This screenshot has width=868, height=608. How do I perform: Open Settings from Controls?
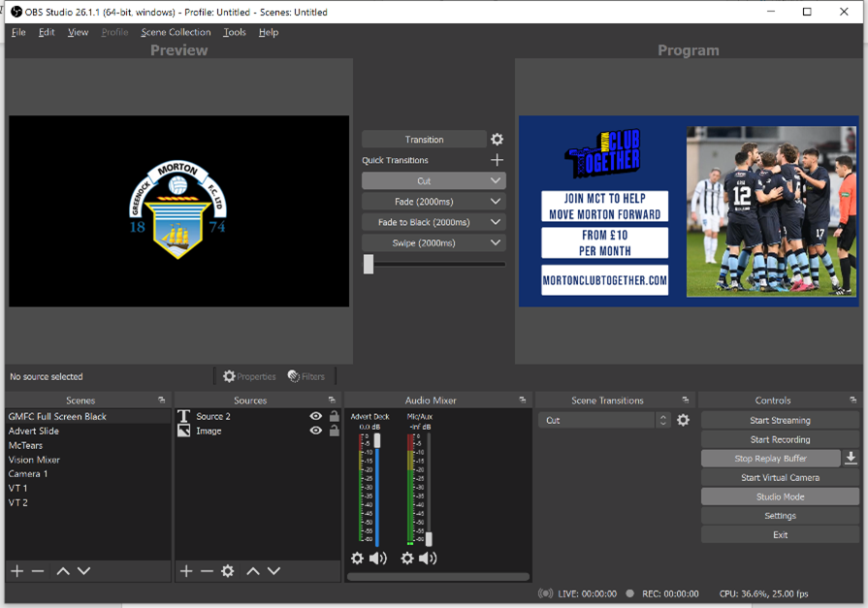coord(780,516)
